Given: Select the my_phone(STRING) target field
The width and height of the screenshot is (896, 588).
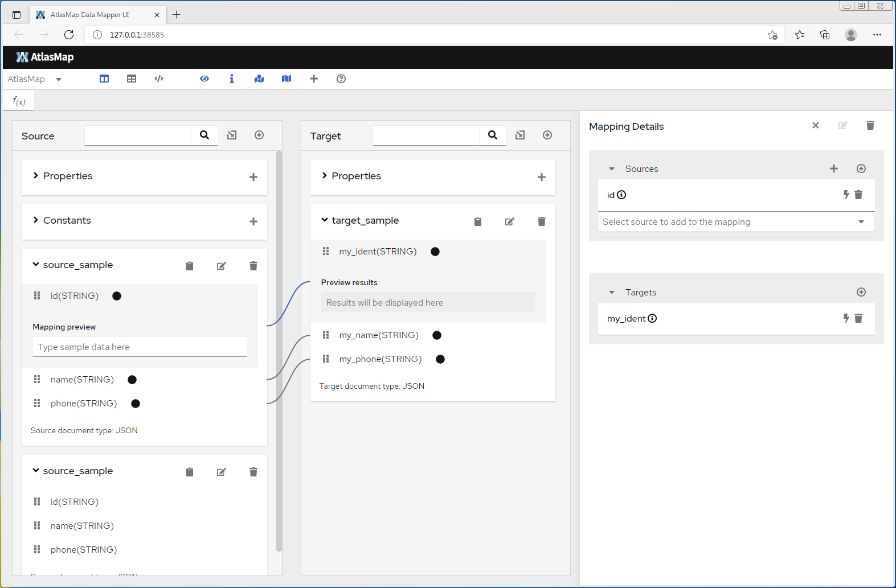Looking at the screenshot, I should pyautogui.click(x=380, y=359).
